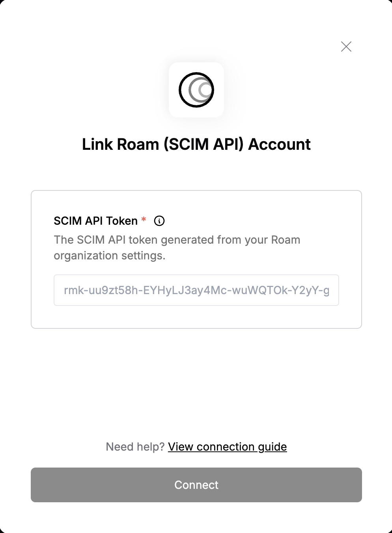Image resolution: width=392 pixels, height=533 pixels.
Task: Focus the SCIM API Token input field
Action: (x=196, y=290)
